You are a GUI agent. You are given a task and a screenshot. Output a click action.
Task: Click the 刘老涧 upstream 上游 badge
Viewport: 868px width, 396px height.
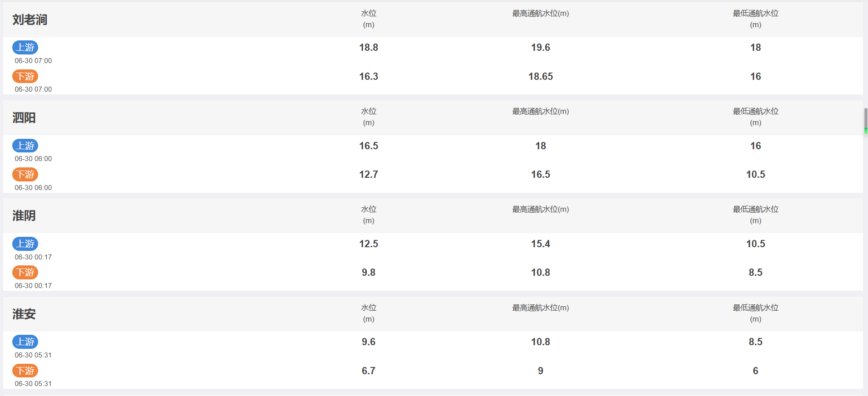tap(25, 47)
